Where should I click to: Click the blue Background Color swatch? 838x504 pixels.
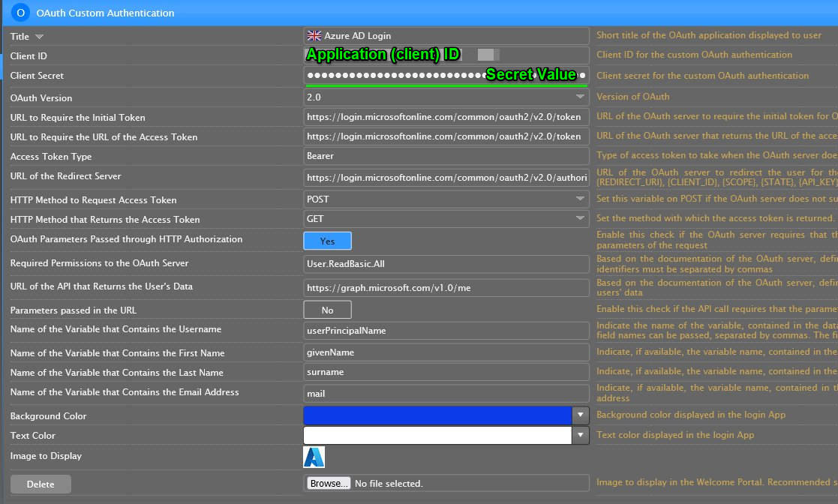pyautogui.click(x=437, y=415)
